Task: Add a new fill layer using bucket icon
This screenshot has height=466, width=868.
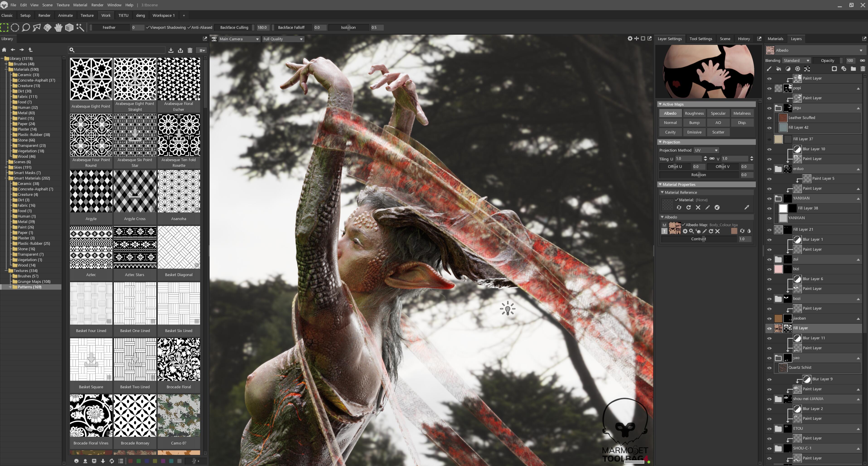Action: click(x=778, y=69)
